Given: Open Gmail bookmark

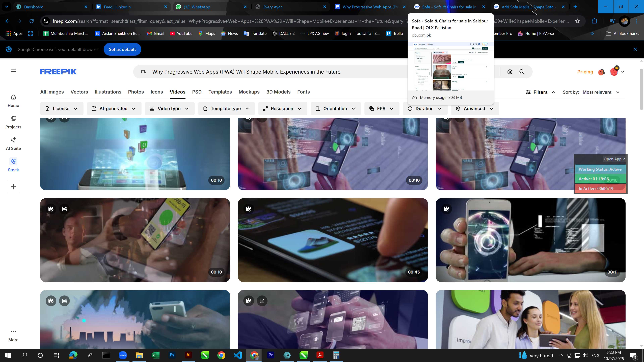Looking at the screenshot, I should click(x=155, y=34).
